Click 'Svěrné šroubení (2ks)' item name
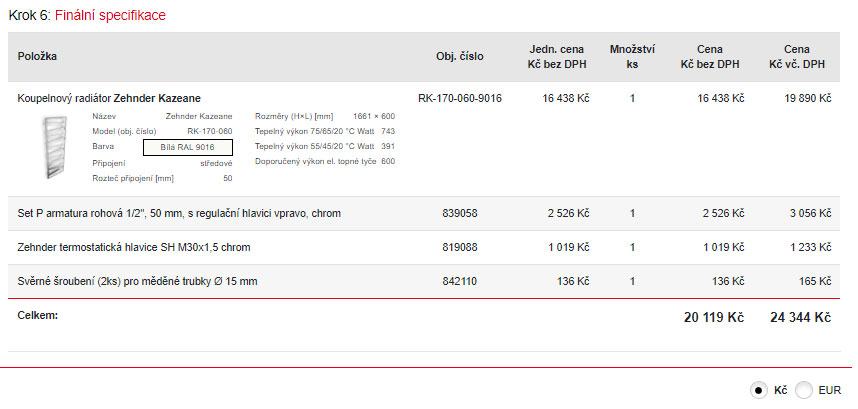The width and height of the screenshot is (858, 409). point(137,281)
